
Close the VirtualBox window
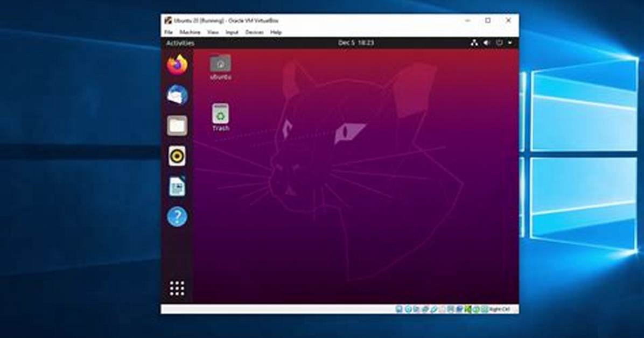508,20
